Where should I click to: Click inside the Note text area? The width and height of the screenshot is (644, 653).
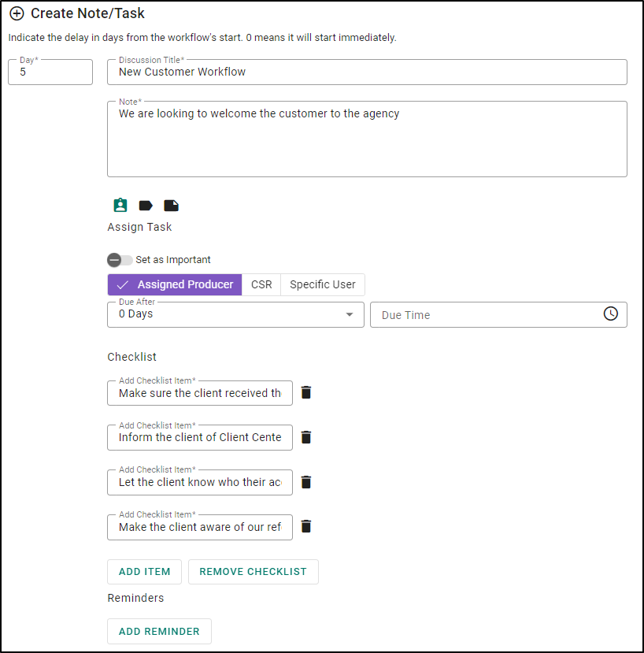click(367, 139)
